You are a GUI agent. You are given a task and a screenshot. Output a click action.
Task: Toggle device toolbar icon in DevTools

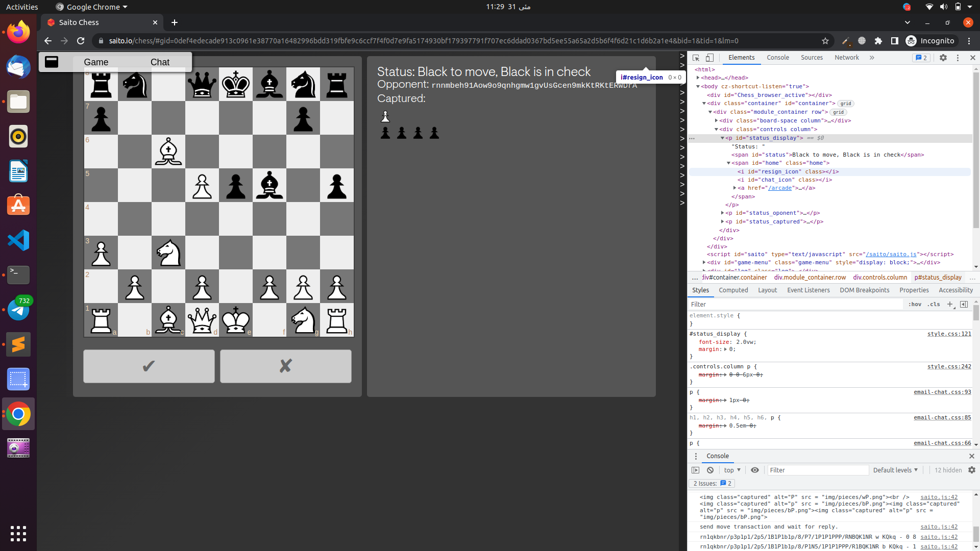tap(709, 58)
